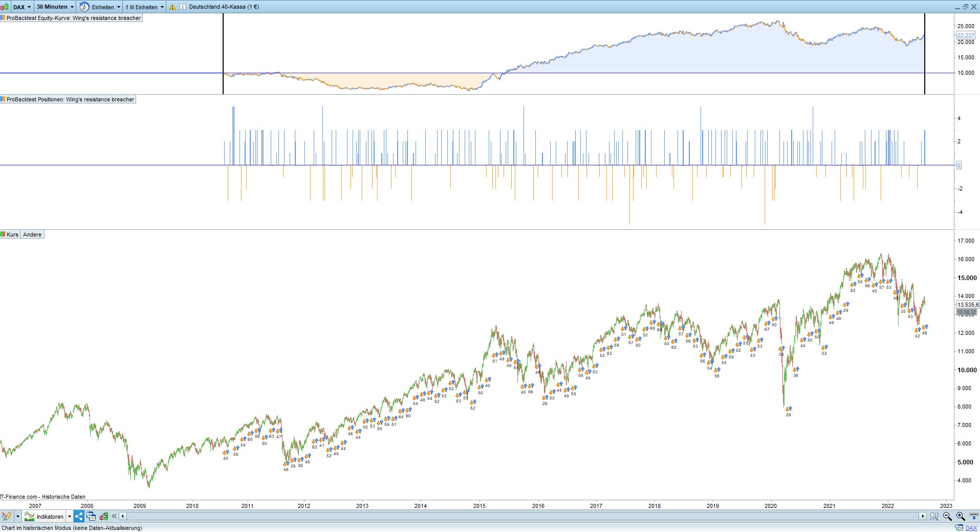Click the zero level marker on Positionen axis
980x532 pixels.
959,165
